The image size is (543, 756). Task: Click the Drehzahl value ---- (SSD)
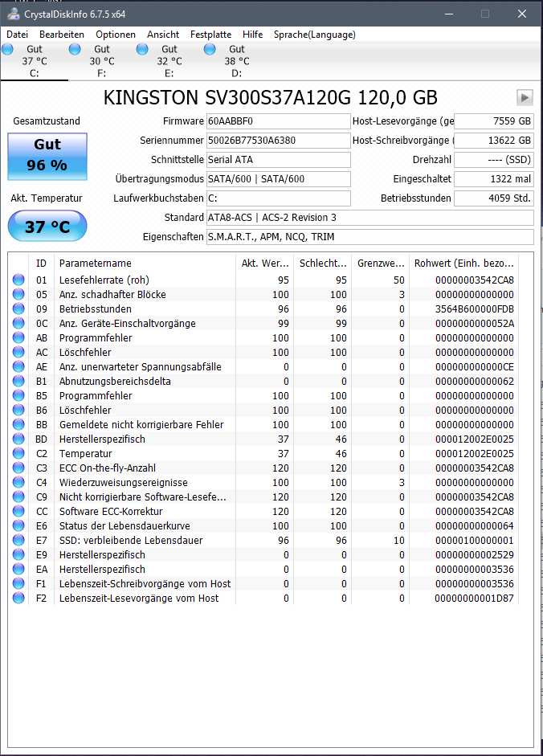pos(494,160)
